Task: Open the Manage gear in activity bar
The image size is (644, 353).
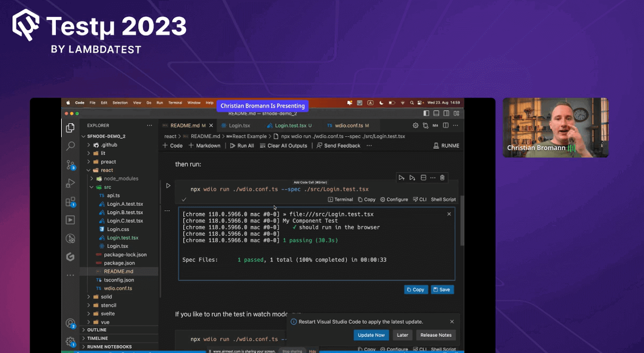Action: tap(70, 342)
